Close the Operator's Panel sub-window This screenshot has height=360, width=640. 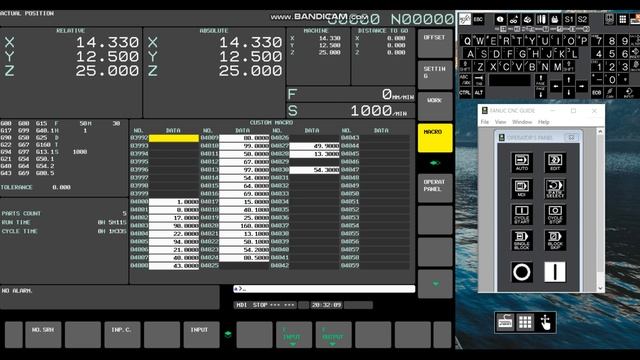[x=571, y=138]
